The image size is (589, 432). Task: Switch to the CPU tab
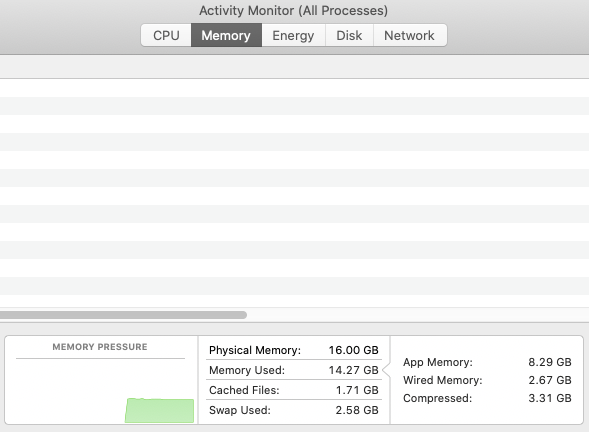pyautogui.click(x=166, y=35)
